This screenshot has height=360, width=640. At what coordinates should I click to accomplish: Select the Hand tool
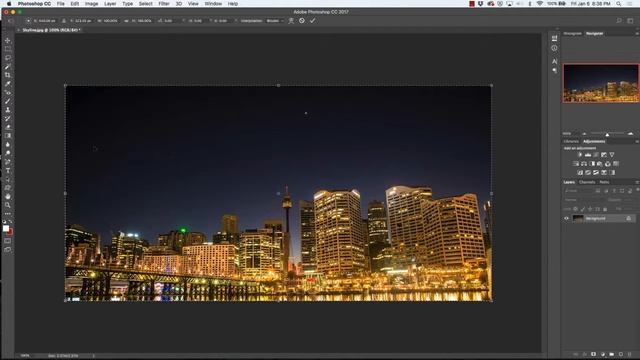tap(8, 196)
